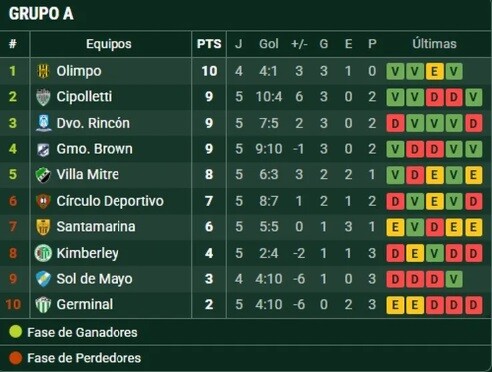Screen dimensions: 492x372
Task: Click the Últimas column header
Action: point(434,44)
